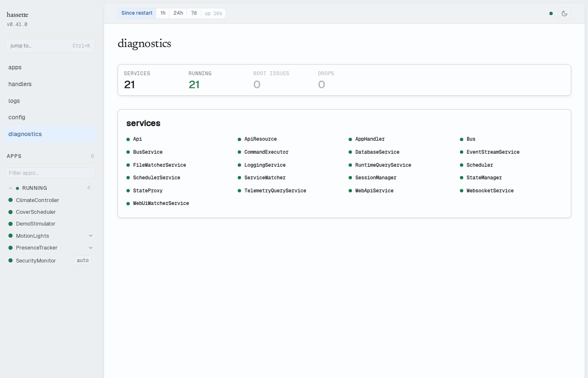Viewport: 588px width, 378px height.
Task: Open the DemoStimulator app
Action: tap(36, 224)
